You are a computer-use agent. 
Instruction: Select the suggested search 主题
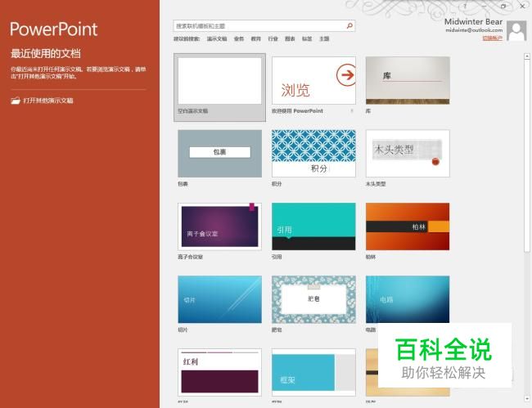click(324, 38)
